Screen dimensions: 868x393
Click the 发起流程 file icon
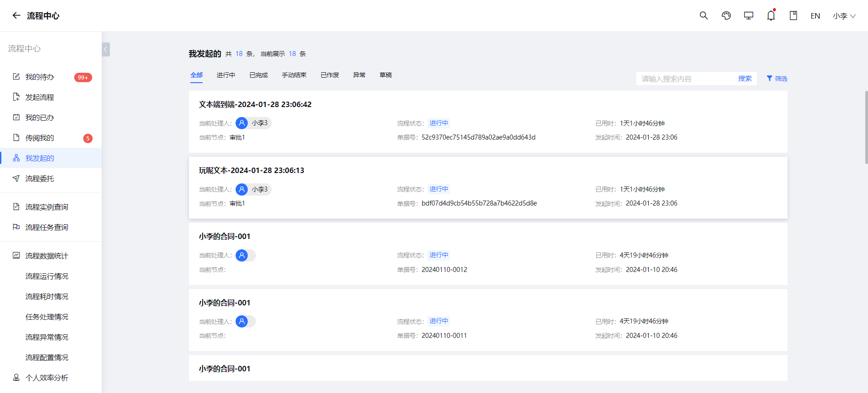pos(16,97)
